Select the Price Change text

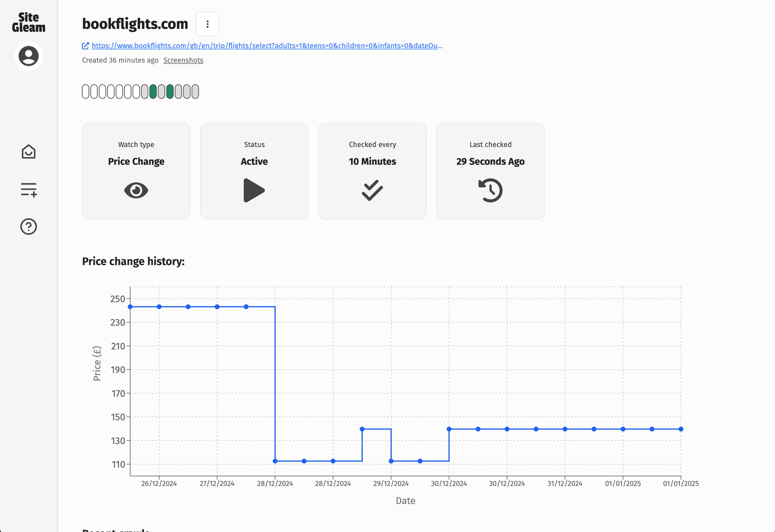point(136,162)
